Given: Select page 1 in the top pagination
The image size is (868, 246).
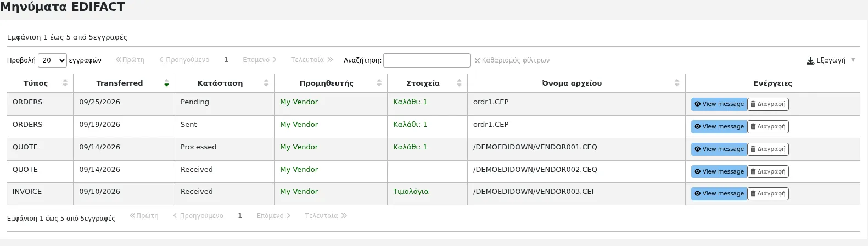Looking at the screenshot, I should pyautogui.click(x=226, y=60).
